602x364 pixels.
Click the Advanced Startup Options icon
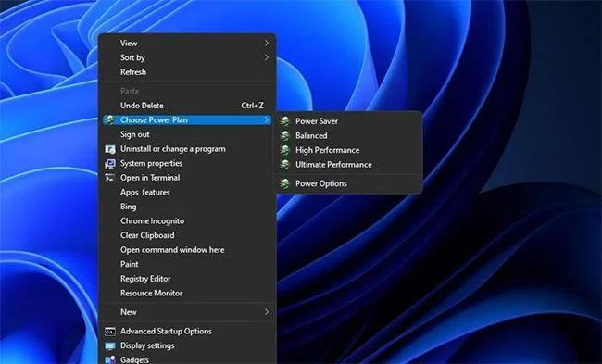click(110, 332)
